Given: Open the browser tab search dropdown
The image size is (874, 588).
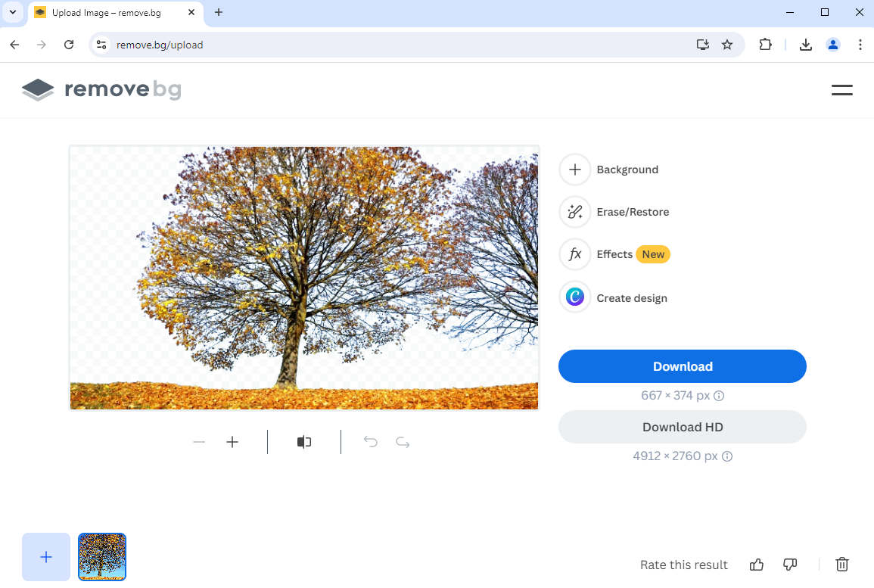Looking at the screenshot, I should [x=13, y=12].
